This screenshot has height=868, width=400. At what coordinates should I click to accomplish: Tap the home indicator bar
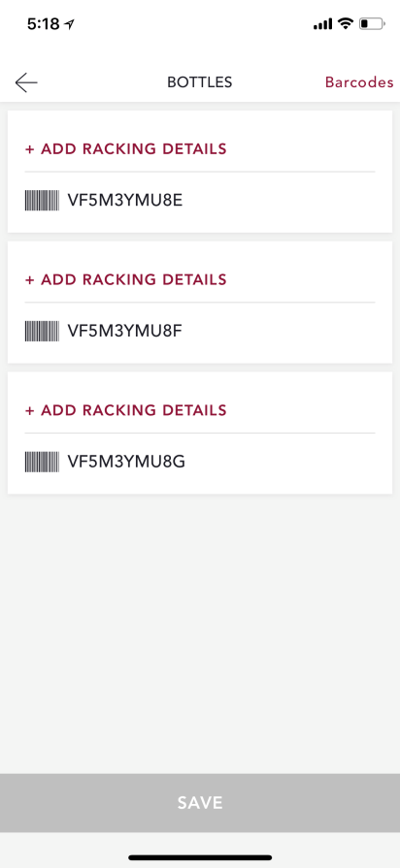tap(200, 857)
